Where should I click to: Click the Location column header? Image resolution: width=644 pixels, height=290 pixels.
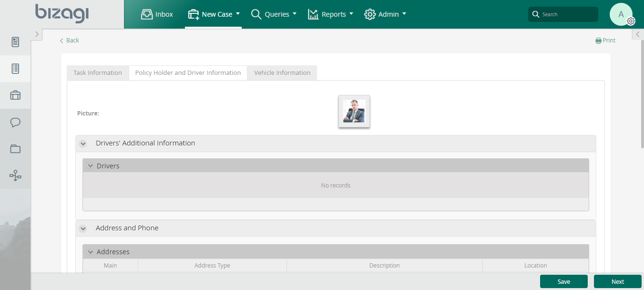coord(536,266)
